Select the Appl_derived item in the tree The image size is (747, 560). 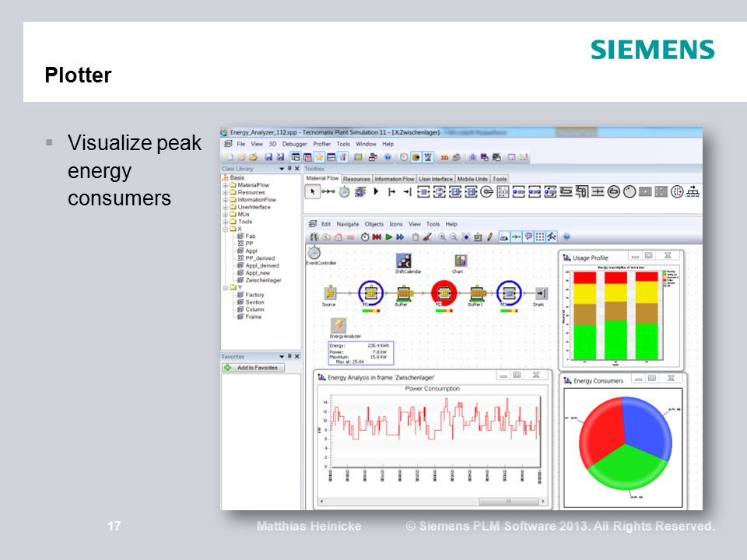click(x=262, y=266)
